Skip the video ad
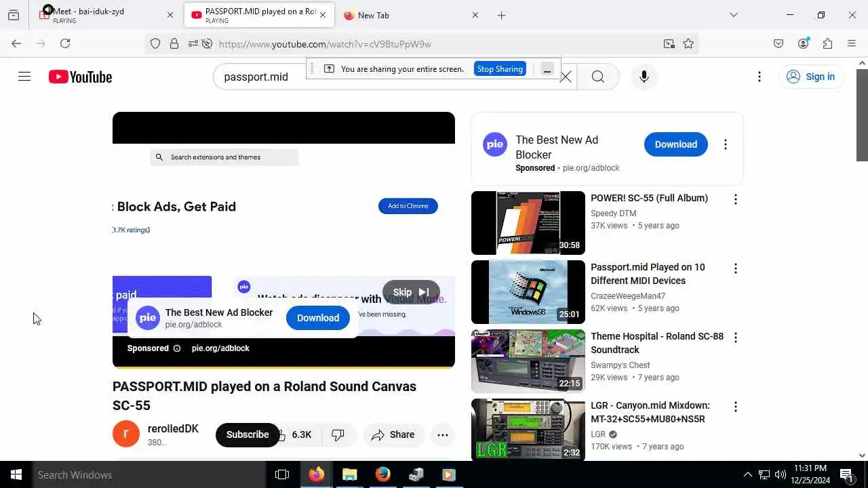868x488 pixels. [x=411, y=292]
